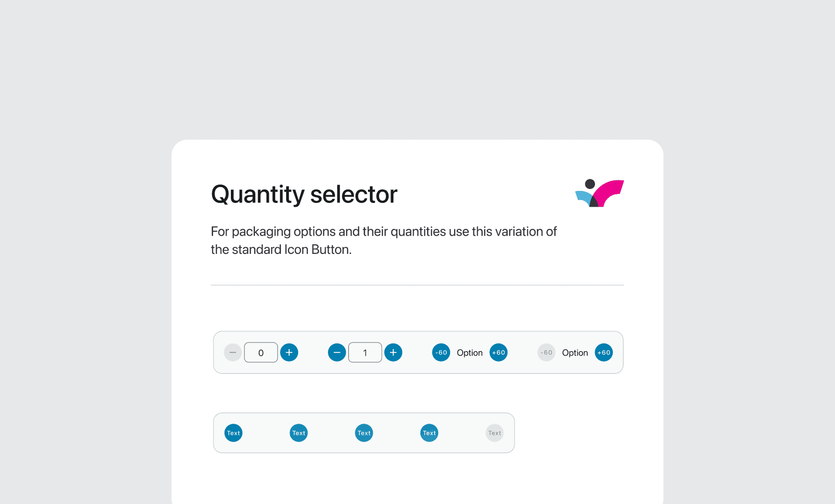Click the disabled minus button beside quantity 0
The image size is (835, 504).
point(233,353)
